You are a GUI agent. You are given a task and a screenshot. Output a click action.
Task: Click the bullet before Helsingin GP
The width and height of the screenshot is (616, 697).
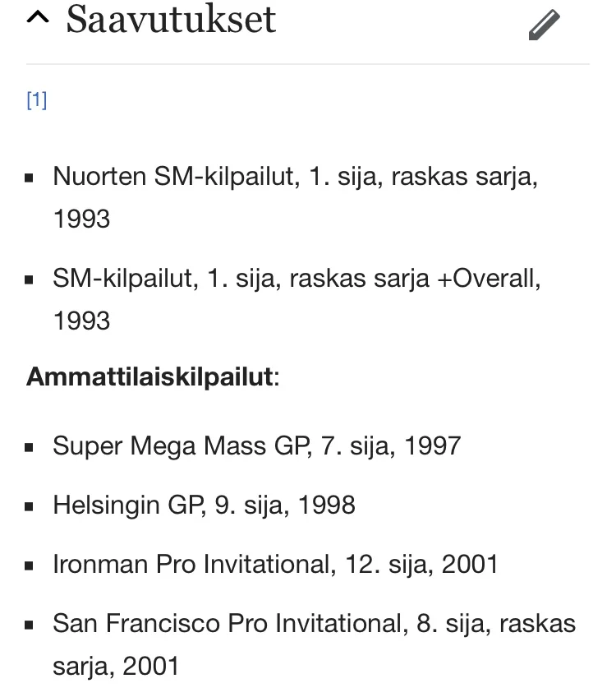(30, 507)
